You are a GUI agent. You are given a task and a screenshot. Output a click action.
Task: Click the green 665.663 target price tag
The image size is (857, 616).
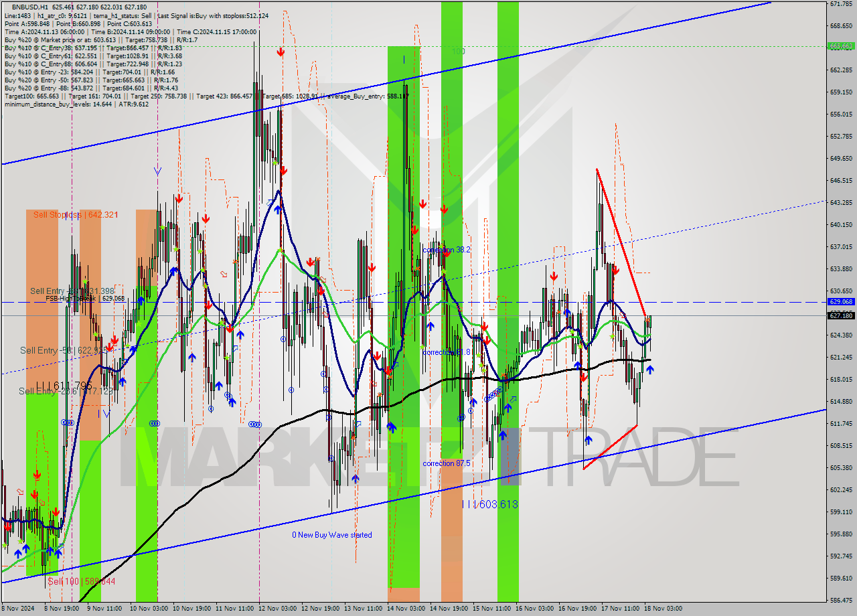point(841,46)
